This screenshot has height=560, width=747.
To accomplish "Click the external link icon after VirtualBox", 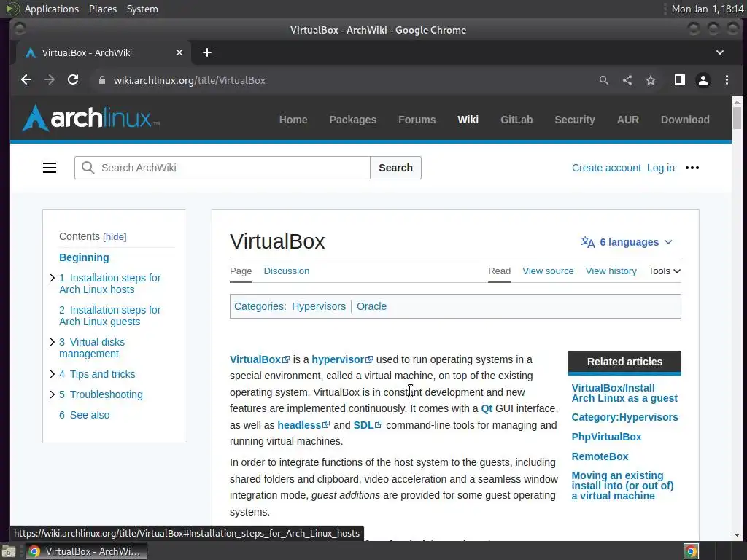I will [x=286, y=359].
